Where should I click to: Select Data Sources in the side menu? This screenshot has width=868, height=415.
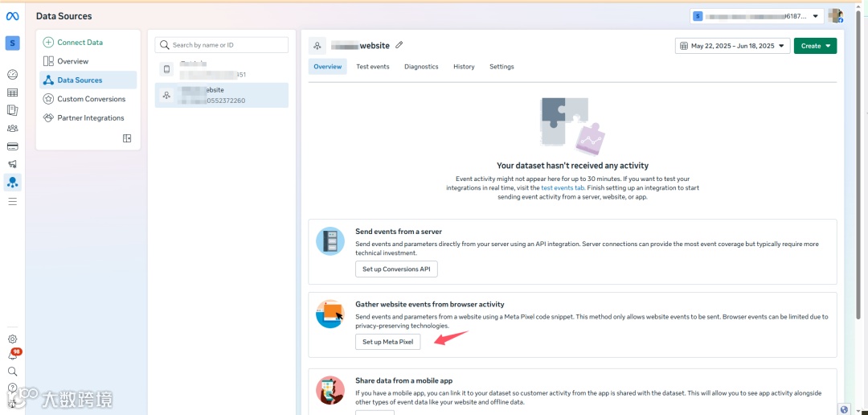coord(88,80)
